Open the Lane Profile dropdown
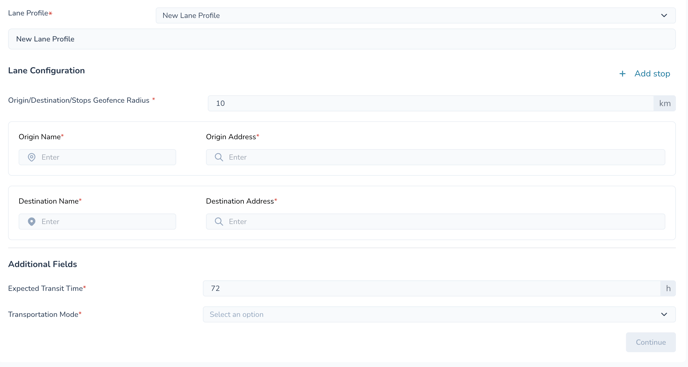The width and height of the screenshot is (688, 367). 416,15
